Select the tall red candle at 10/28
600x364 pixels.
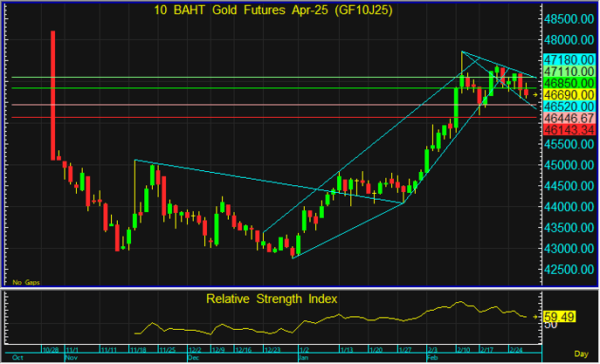point(53,94)
